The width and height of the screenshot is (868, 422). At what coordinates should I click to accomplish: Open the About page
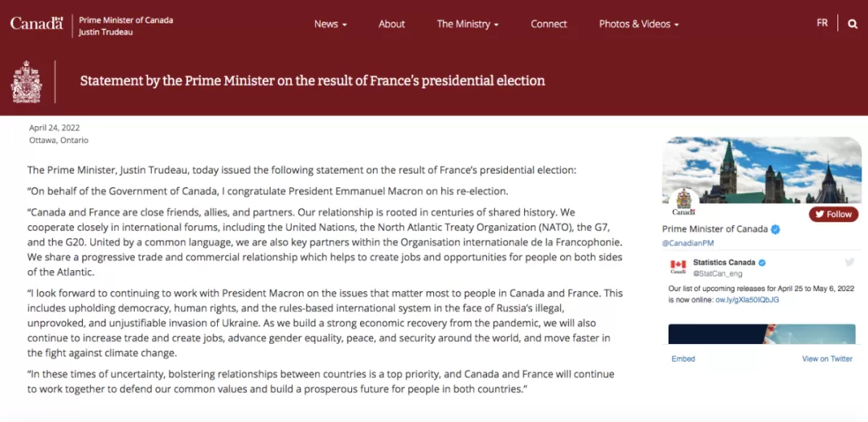point(391,24)
